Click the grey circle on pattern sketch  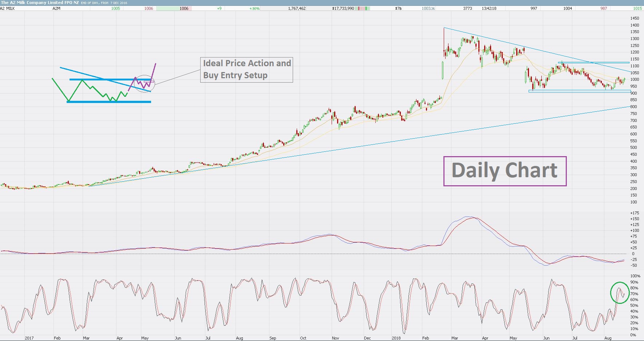pyautogui.click(x=145, y=84)
